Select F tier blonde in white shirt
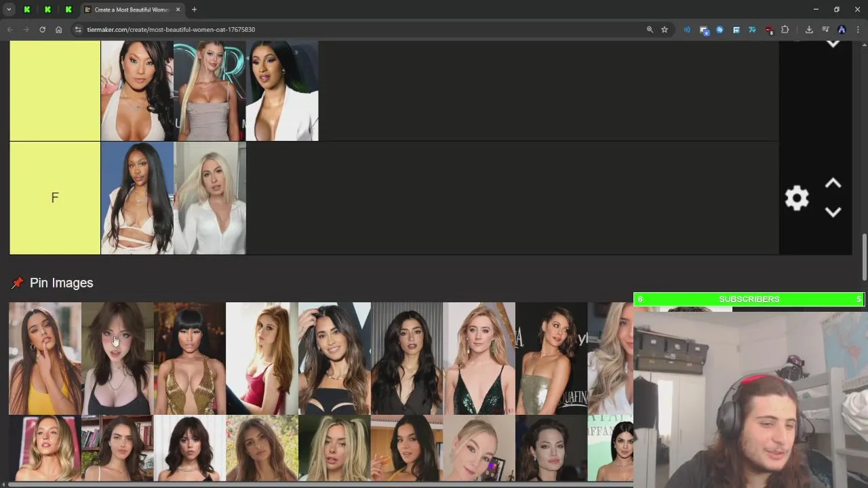868x488 pixels. (x=210, y=198)
